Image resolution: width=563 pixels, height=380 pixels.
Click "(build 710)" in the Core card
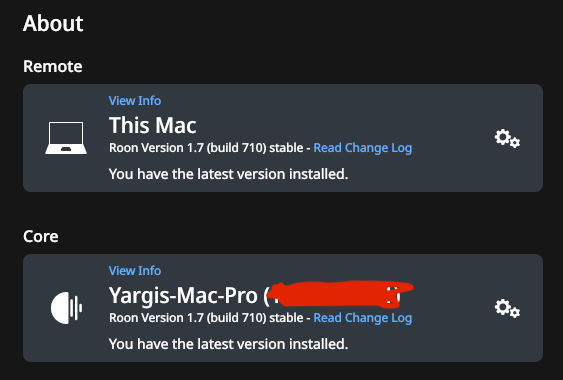236,318
